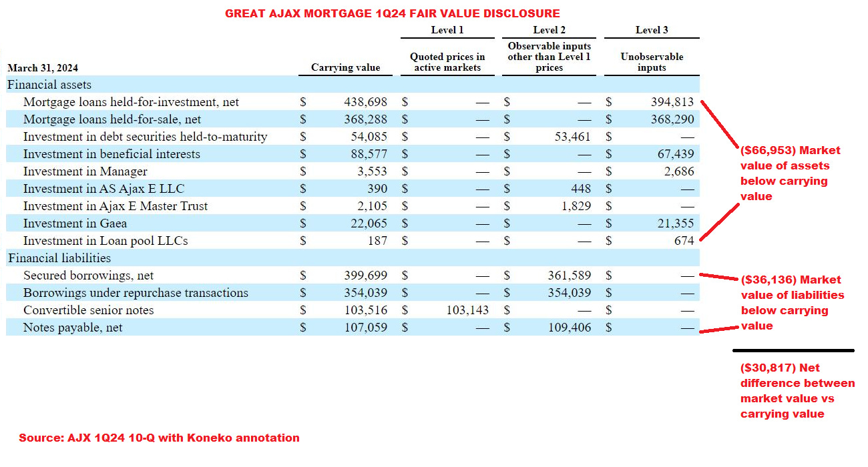Click carrying value 103,516
This screenshot has width=868, height=467.
[x=366, y=310]
